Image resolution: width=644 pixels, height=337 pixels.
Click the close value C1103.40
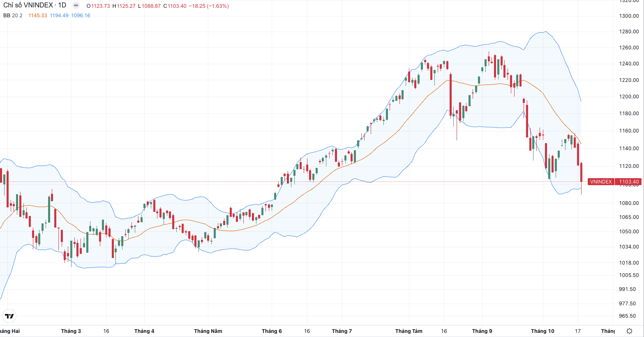[175, 6]
